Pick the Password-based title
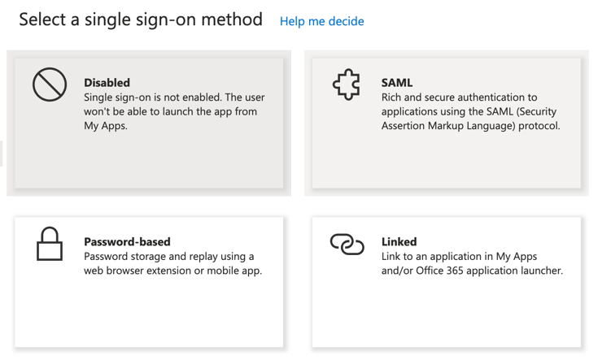The height and width of the screenshot is (364, 611). coord(127,241)
